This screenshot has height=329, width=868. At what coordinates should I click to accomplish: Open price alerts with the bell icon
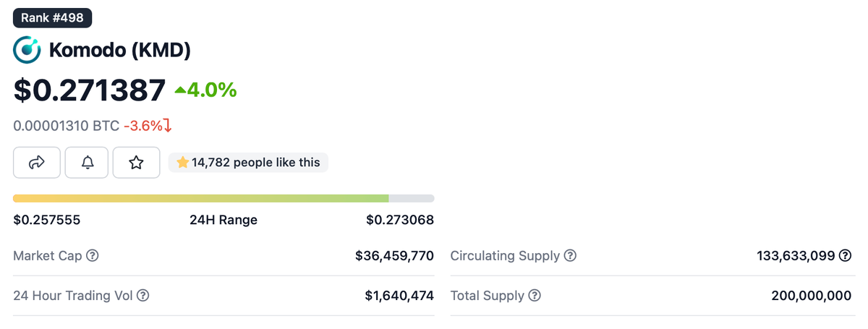[87, 163]
